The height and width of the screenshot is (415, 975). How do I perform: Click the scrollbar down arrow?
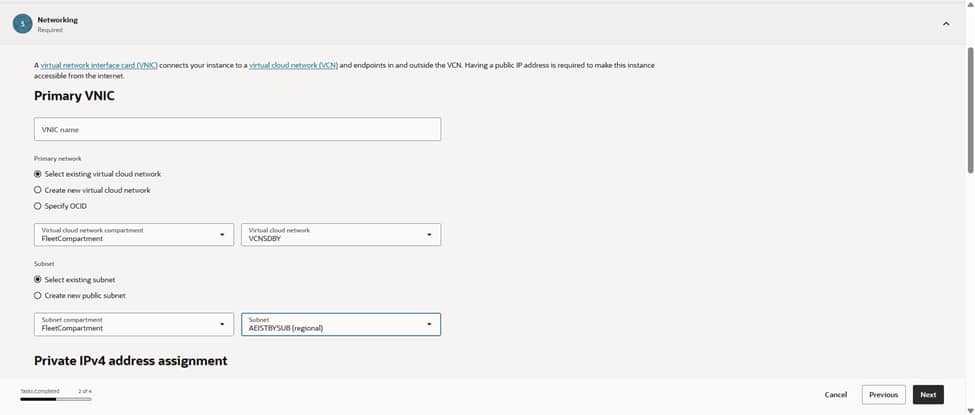pos(969,409)
